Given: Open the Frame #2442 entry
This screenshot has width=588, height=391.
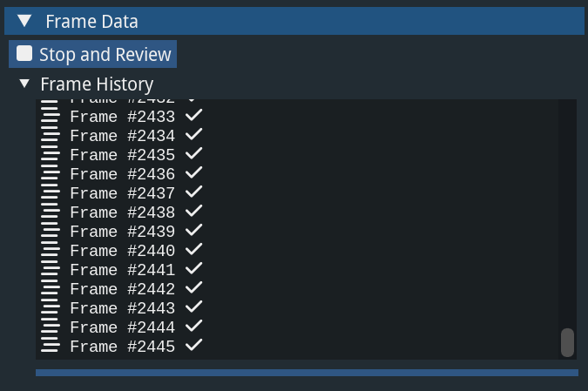Looking at the screenshot, I should [x=122, y=289].
